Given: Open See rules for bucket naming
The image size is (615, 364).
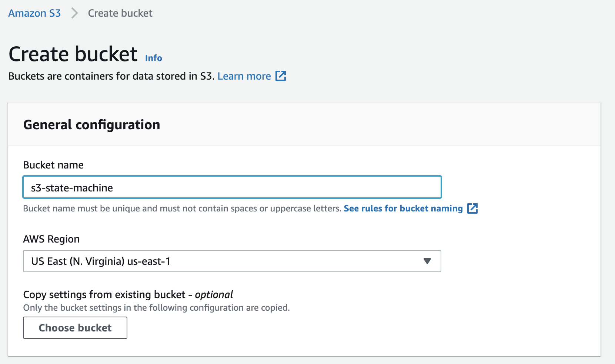Looking at the screenshot, I should (x=403, y=208).
